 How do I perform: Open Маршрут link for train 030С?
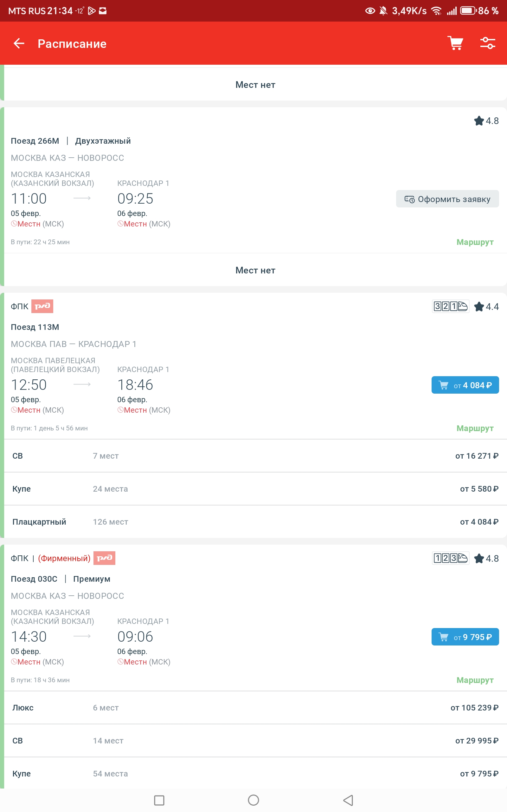(475, 680)
